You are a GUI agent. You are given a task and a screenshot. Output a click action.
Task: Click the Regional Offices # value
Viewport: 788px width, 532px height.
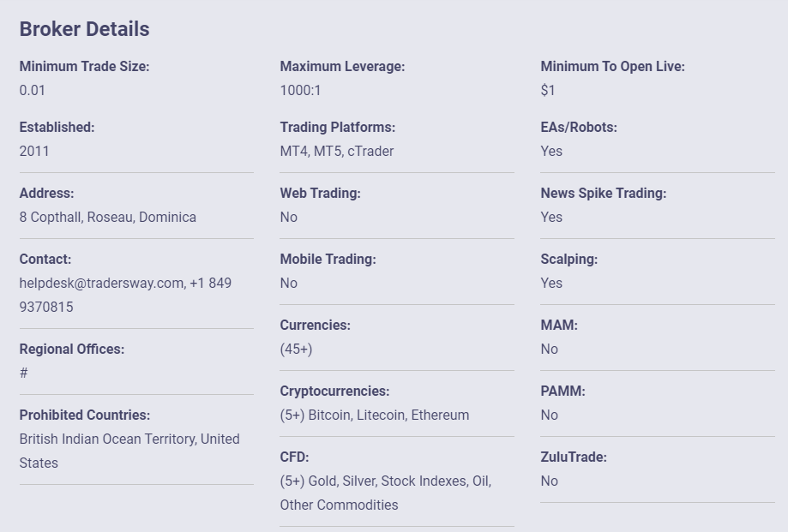pyautogui.click(x=24, y=373)
